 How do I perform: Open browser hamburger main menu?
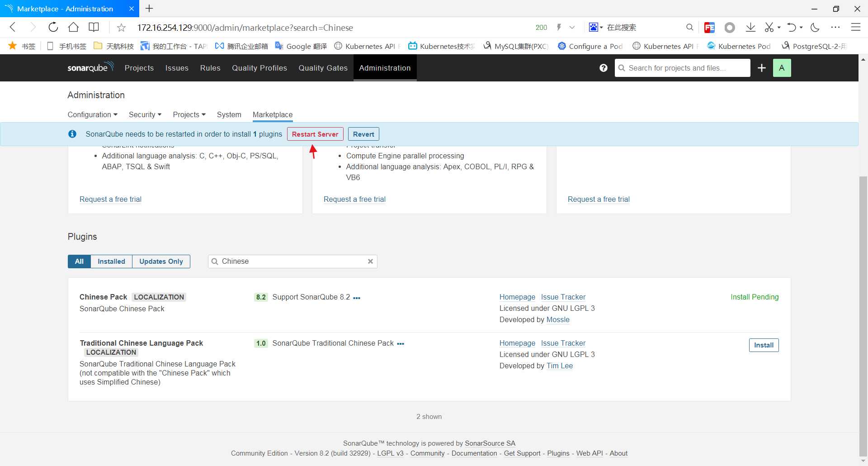[856, 27]
